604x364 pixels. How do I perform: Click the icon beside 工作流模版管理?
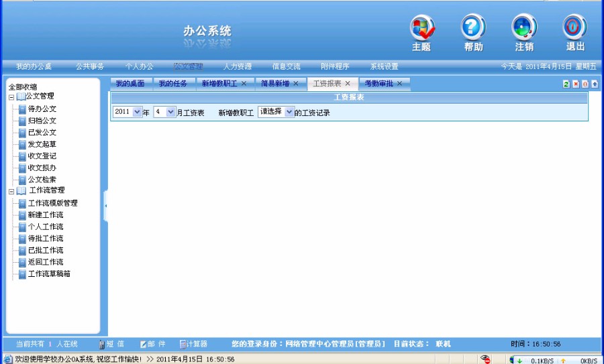(x=22, y=204)
